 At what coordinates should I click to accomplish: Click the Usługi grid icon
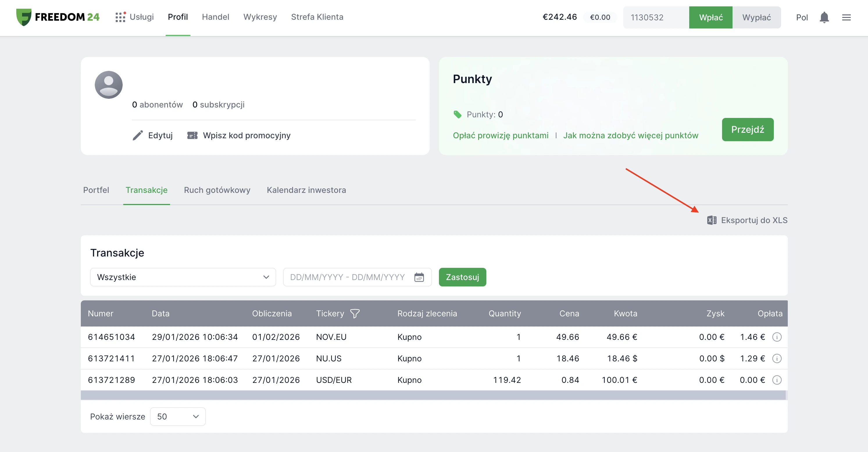pyautogui.click(x=120, y=17)
